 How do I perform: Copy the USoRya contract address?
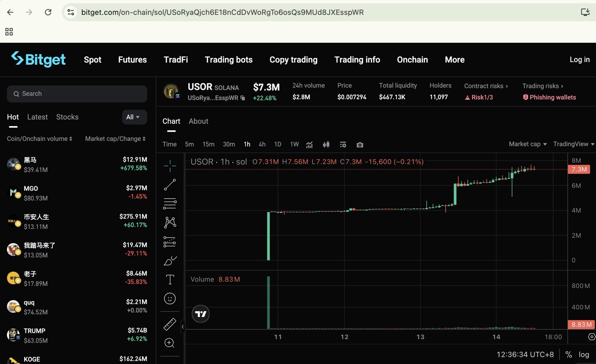pos(243,98)
